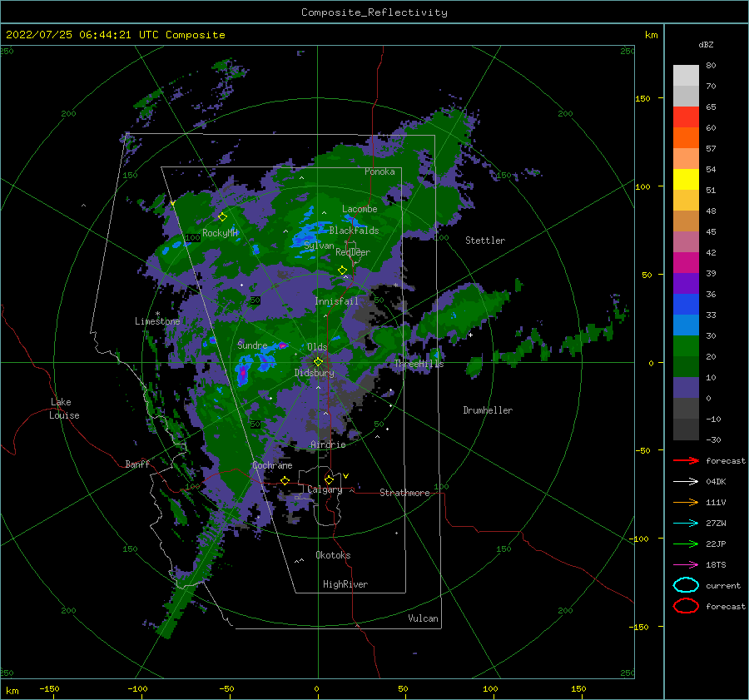Click the yellow diamond marker beside RockyMH
The width and height of the screenshot is (749, 700).
click(x=222, y=217)
